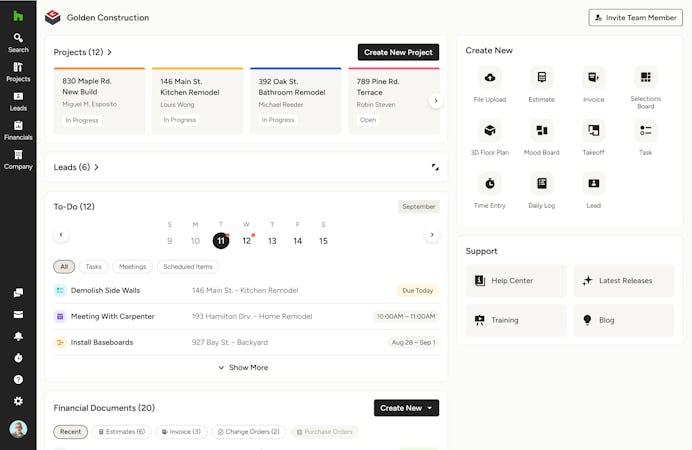Viewport: 692px width, 450px height.
Task: Filter documents by Change Orders (2)
Action: (x=248, y=431)
